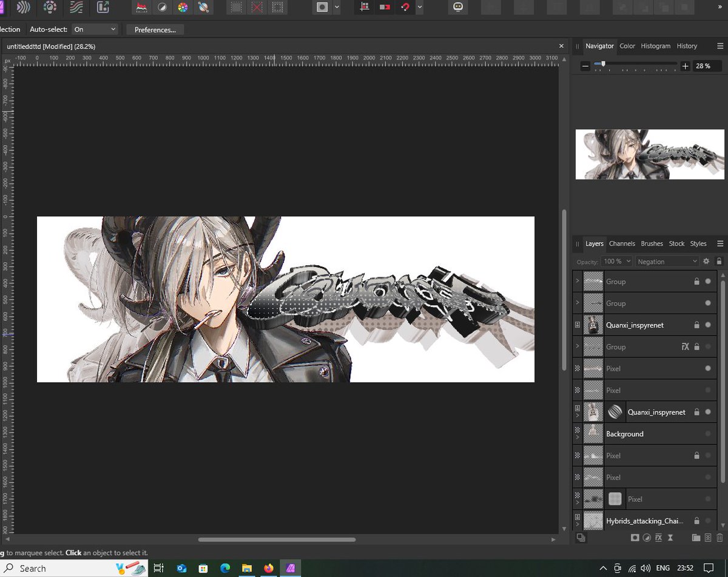Click the fx badge on the Group layer
This screenshot has width=728, height=577.
click(x=686, y=346)
